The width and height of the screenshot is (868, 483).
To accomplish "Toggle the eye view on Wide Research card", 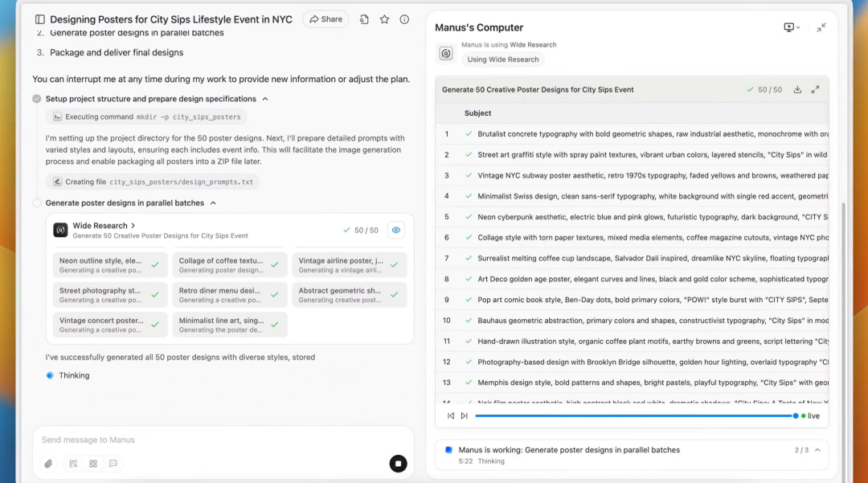I will point(395,230).
